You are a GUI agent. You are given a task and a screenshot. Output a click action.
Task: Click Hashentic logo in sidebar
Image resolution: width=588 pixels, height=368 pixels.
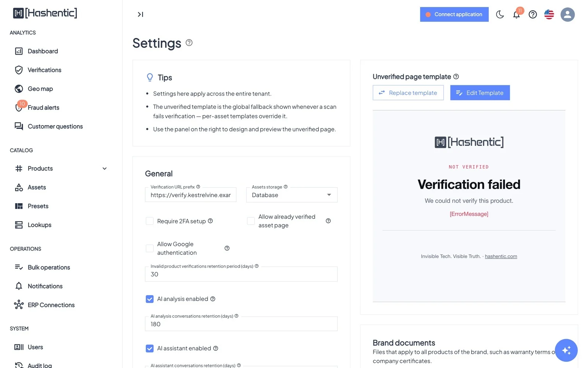(x=45, y=13)
